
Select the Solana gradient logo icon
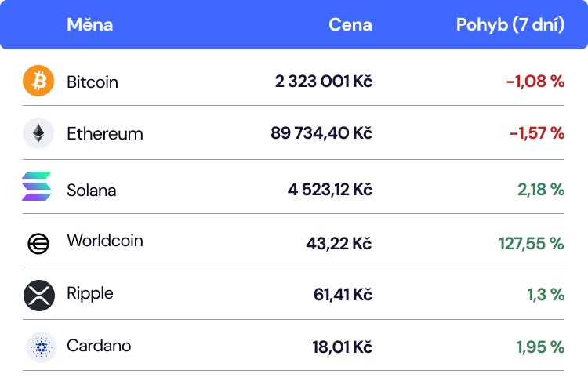(36, 186)
